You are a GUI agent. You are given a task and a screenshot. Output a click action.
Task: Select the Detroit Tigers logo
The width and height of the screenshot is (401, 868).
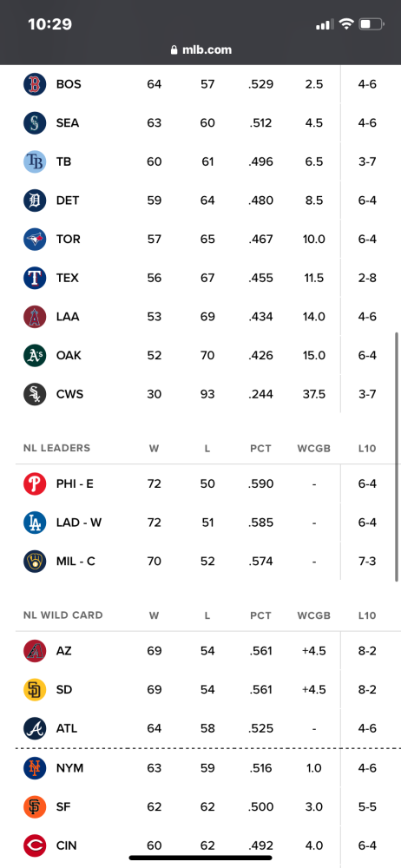(x=35, y=201)
